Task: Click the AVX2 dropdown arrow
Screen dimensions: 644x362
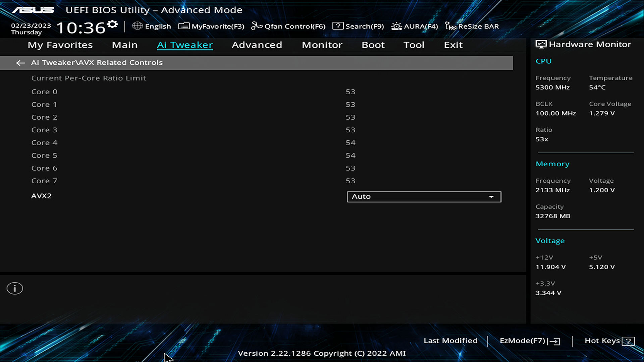Action: tap(491, 197)
